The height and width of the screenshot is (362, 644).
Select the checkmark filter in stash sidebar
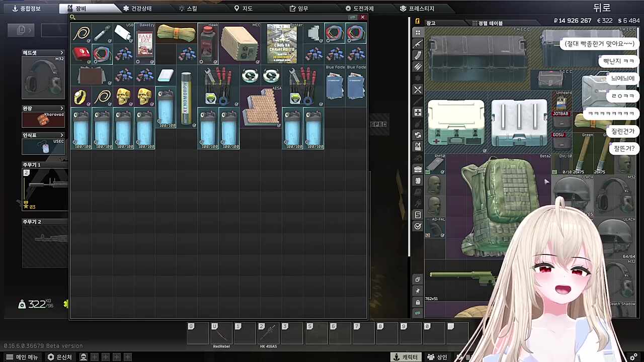[x=418, y=226]
